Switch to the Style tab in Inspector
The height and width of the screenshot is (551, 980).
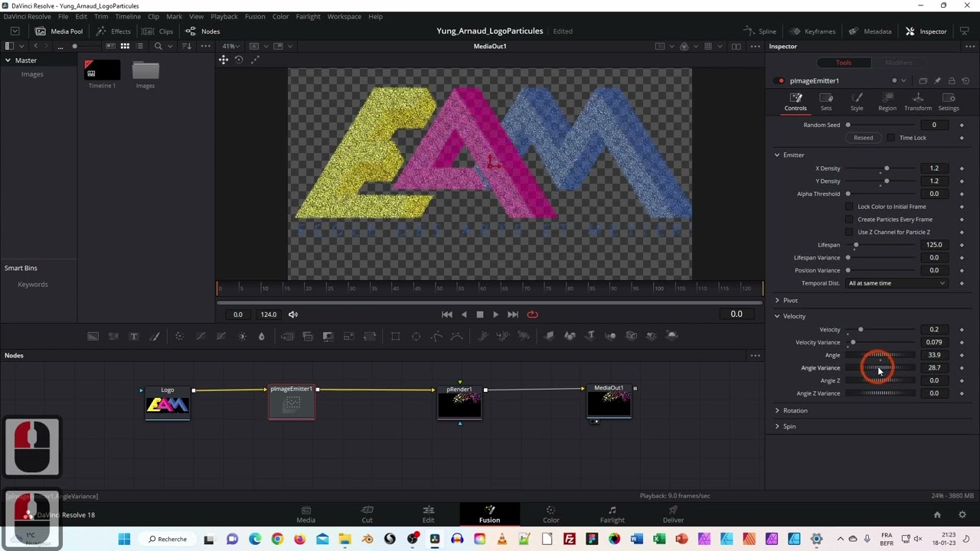click(x=857, y=102)
